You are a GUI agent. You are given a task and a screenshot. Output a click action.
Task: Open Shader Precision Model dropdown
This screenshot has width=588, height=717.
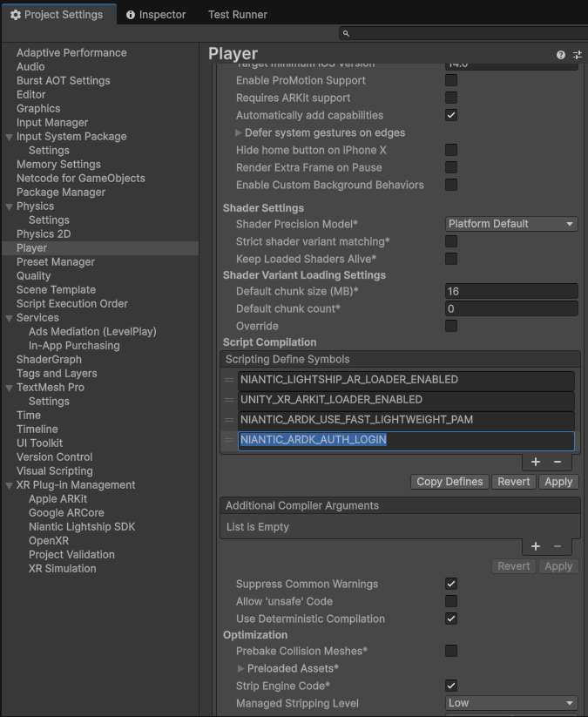tap(511, 224)
